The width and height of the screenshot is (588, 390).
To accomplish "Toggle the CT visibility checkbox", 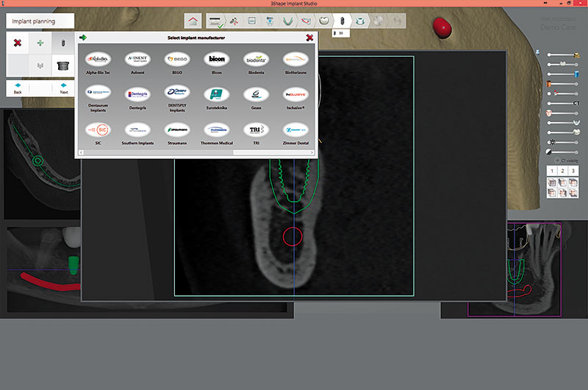I will tap(557, 160).
